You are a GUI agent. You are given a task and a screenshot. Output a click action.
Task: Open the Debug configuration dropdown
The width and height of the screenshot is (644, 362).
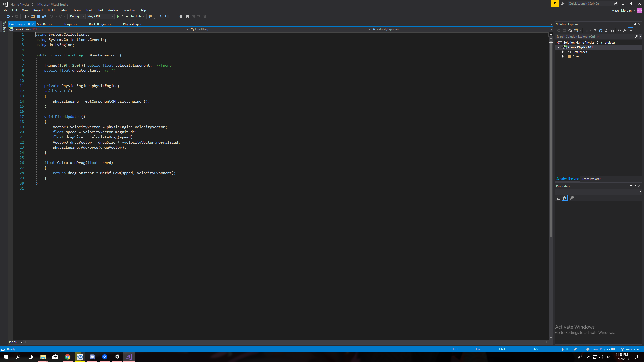pyautogui.click(x=77, y=16)
